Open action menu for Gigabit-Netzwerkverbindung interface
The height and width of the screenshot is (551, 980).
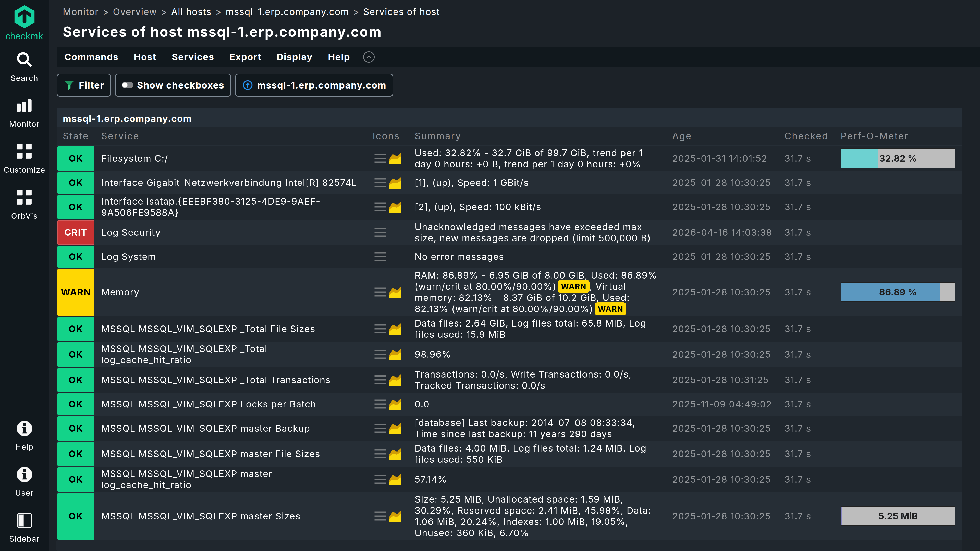point(380,183)
